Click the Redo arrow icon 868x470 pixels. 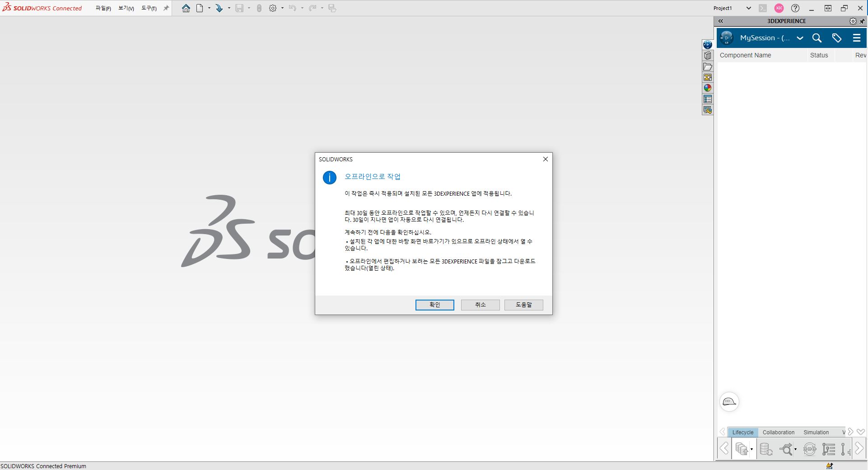coord(312,8)
